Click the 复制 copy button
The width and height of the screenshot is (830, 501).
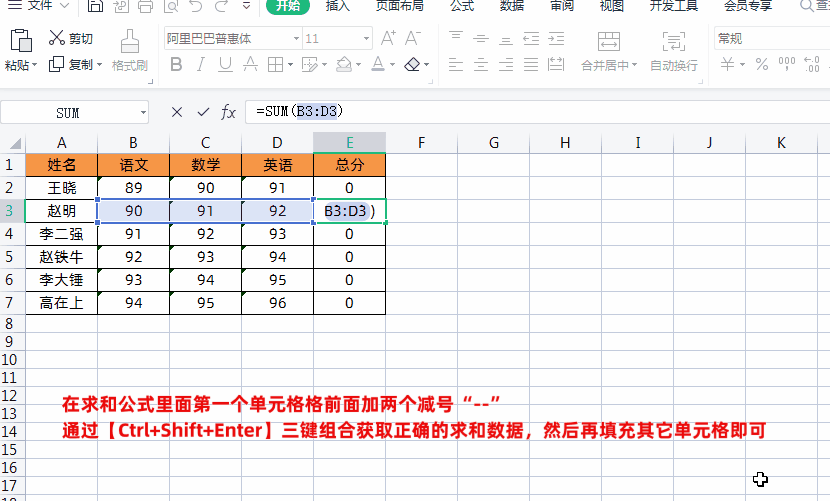pyautogui.click(x=71, y=65)
